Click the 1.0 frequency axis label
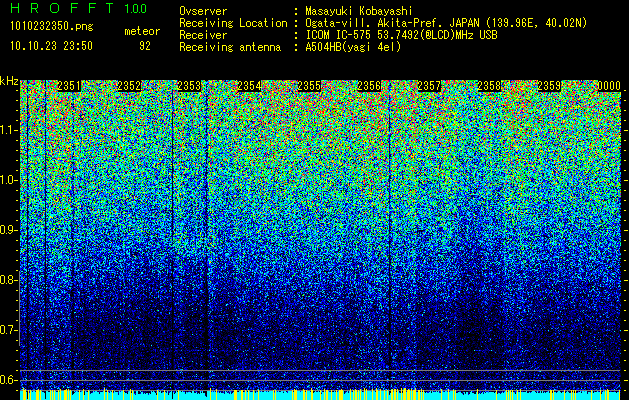629x400 pixels. (x=8, y=180)
